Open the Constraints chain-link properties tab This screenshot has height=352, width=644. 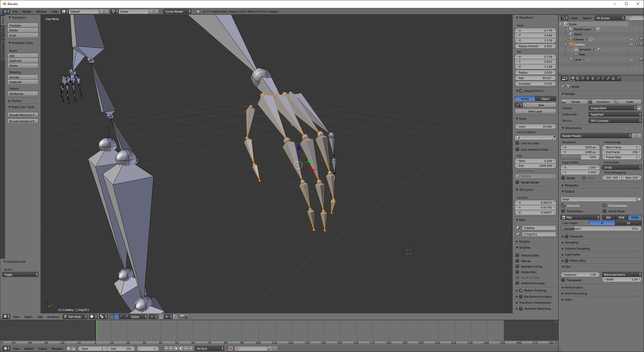click(x=598, y=79)
